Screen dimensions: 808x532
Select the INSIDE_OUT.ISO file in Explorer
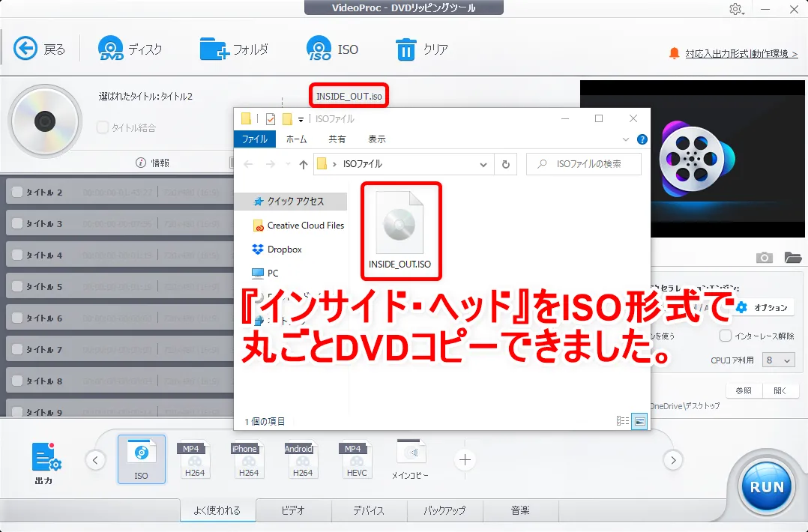(x=400, y=232)
